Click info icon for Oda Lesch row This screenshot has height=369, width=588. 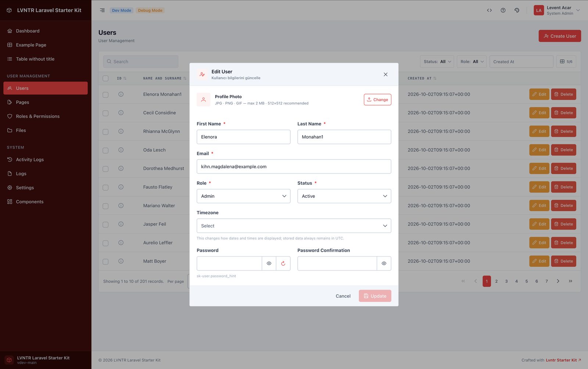121,150
